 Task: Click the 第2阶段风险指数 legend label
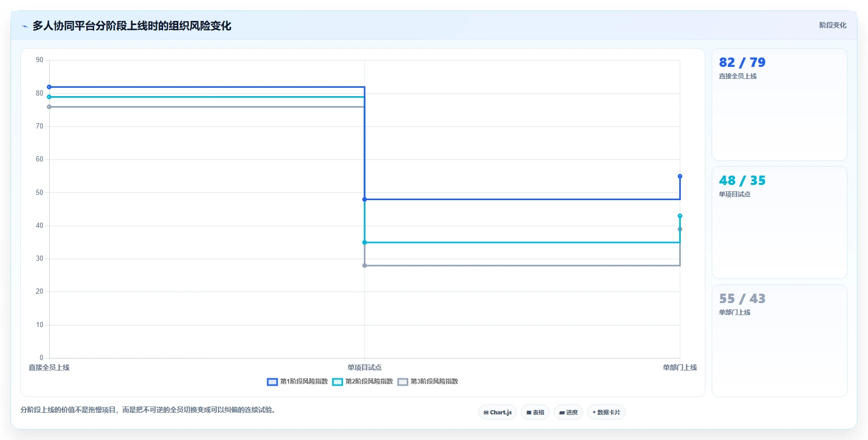tap(369, 381)
